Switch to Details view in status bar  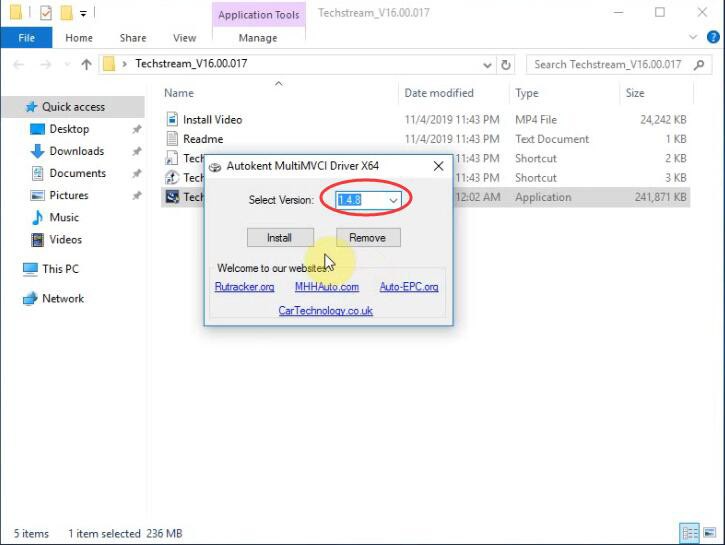point(689,533)
